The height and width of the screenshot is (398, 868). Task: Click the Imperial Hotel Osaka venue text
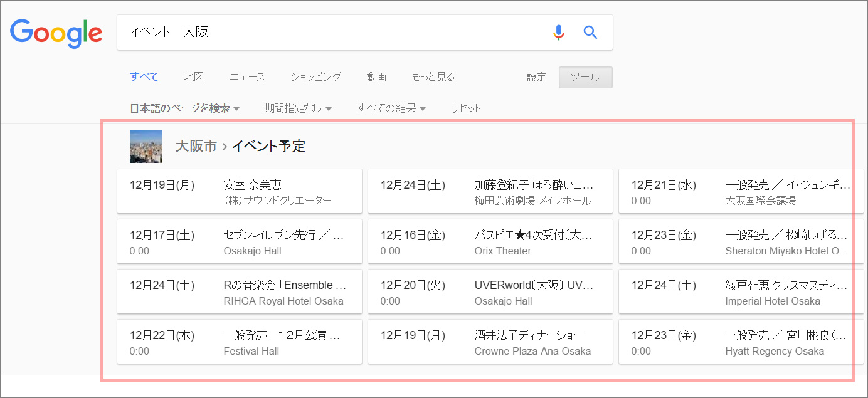coord(773,301)
